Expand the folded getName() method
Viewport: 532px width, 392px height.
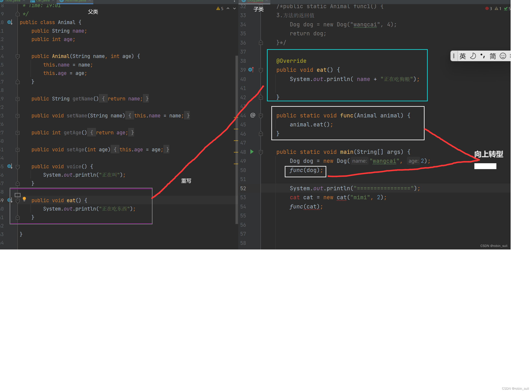(x=18, y=99)
